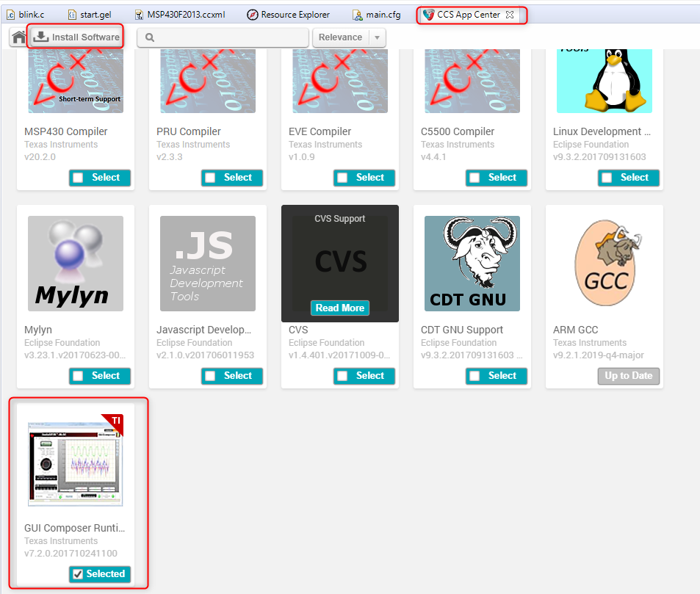Click the Linux Development title text
700x594 pixels.
[x=602, y=131]
